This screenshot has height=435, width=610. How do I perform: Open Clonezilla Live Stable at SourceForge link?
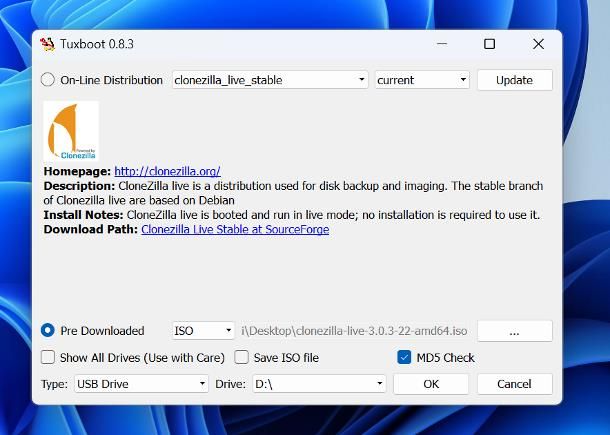(x=235, y=229)
